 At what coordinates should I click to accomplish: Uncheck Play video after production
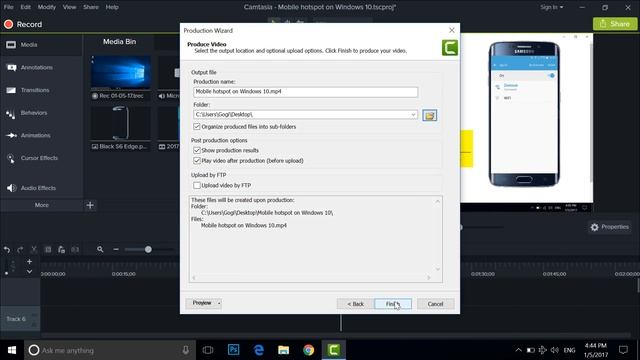pos(197,161)
